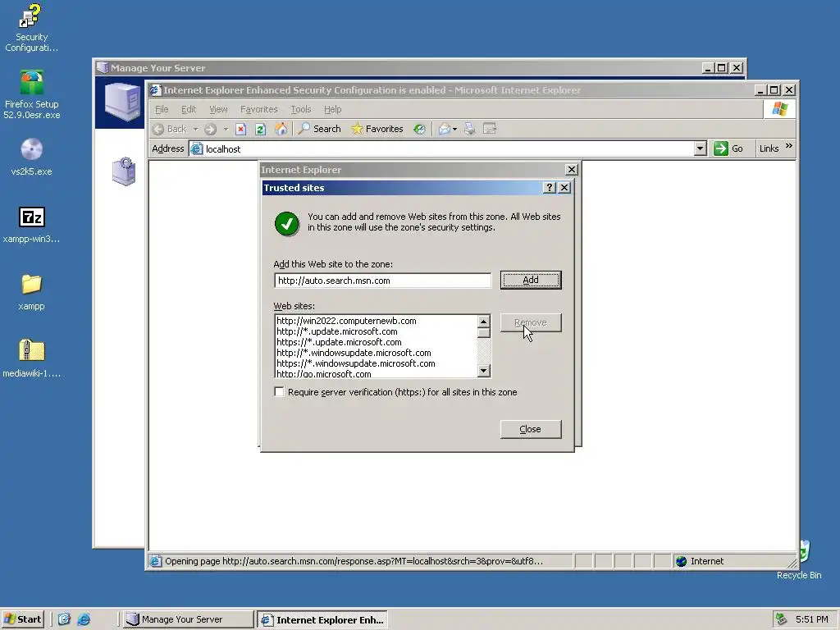Click the History icon in IE toolbar
840x630 pixels.
click(x=419, y=129)
